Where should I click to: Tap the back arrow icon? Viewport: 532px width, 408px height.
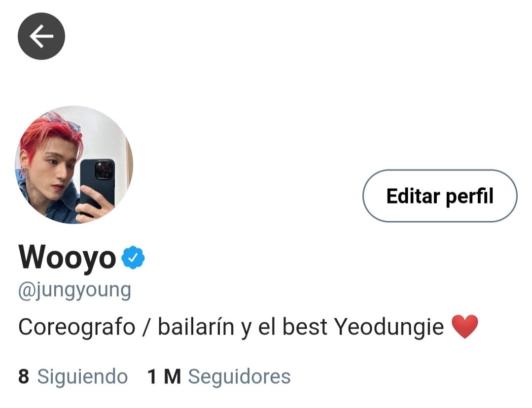coord(41,36)
